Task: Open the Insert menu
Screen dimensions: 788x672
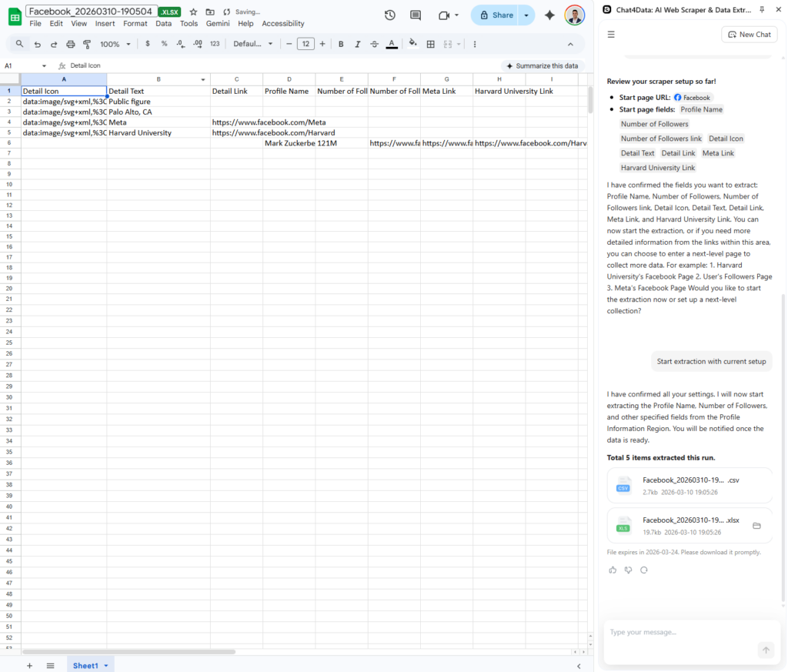Action: [105, 24]
